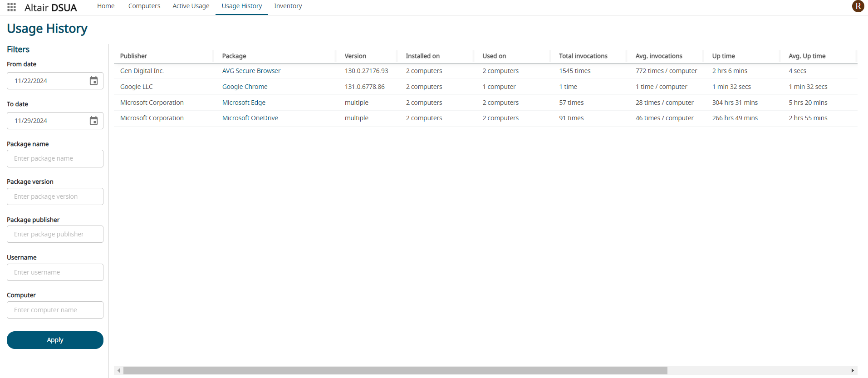868x378 pixels.
Task: Click the 4 secs average uptime cell
Action: point(798,71)
